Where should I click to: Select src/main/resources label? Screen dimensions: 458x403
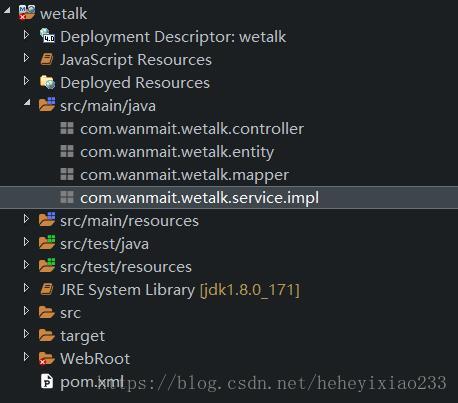click(x=129, y=221)
